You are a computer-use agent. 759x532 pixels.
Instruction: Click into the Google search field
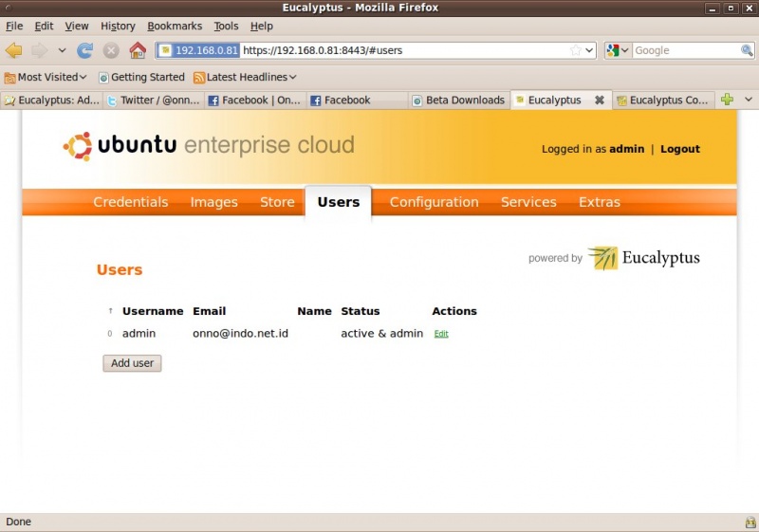click(685, 50)
